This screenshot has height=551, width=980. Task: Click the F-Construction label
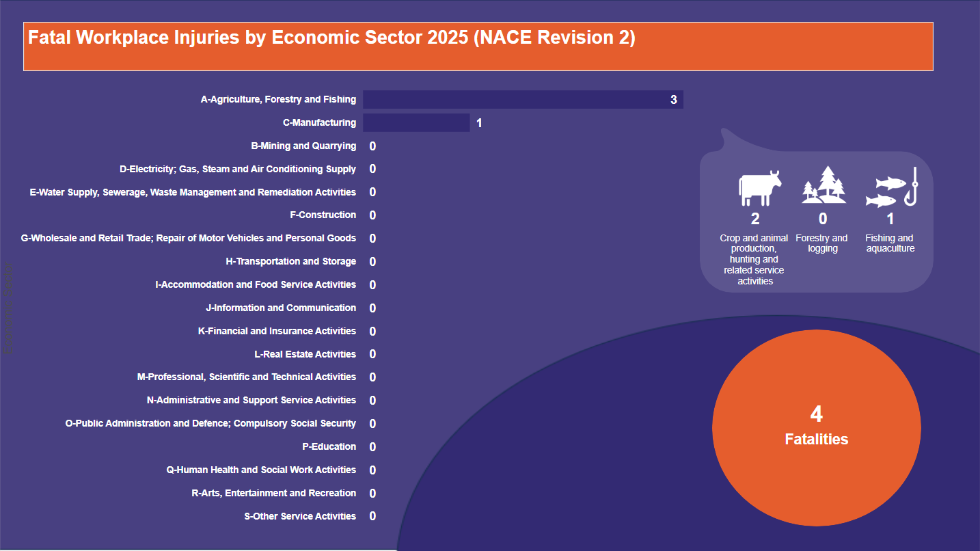click(323, 215)
